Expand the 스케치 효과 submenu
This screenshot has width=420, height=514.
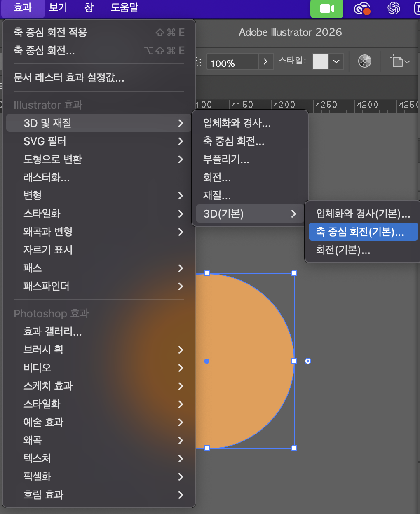99,386
